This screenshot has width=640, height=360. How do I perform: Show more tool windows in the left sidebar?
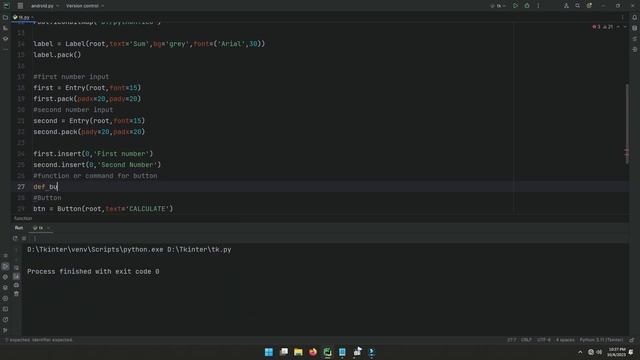(x=5, y=49)
